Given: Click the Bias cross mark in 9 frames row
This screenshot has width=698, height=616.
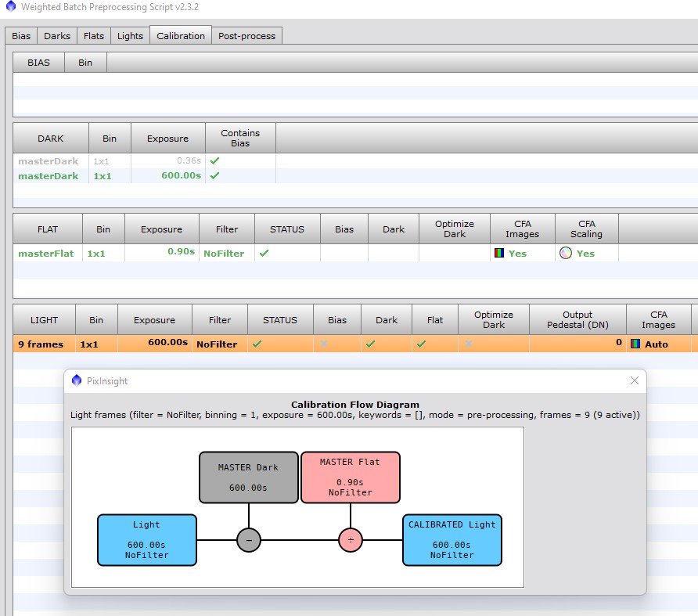Looking at the screenshot, I should 324,344.
